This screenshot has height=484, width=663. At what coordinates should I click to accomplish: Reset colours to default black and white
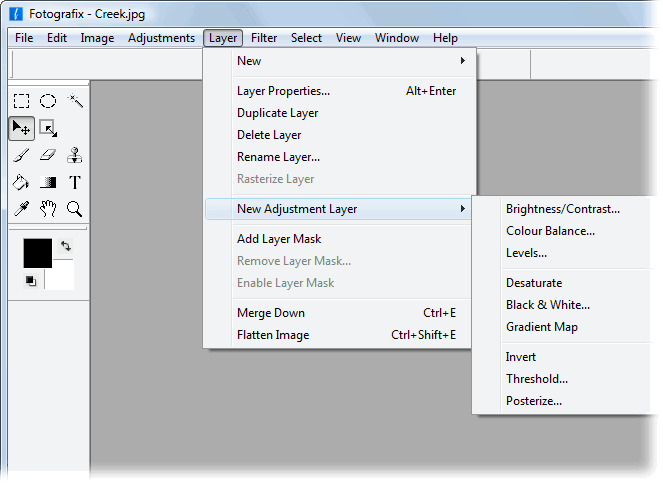pyautogui.click(x=30, y=281)
